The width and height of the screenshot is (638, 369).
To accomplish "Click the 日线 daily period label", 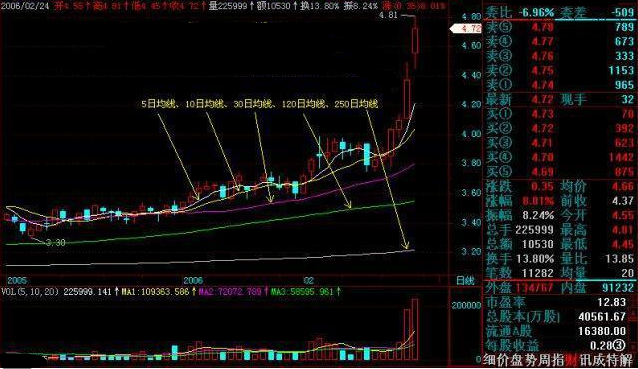I will [465, 280].
